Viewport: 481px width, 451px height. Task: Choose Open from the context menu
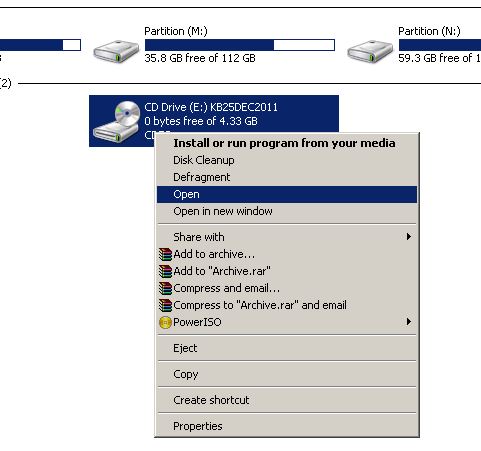pyautogui.click(x=287, y=194)
